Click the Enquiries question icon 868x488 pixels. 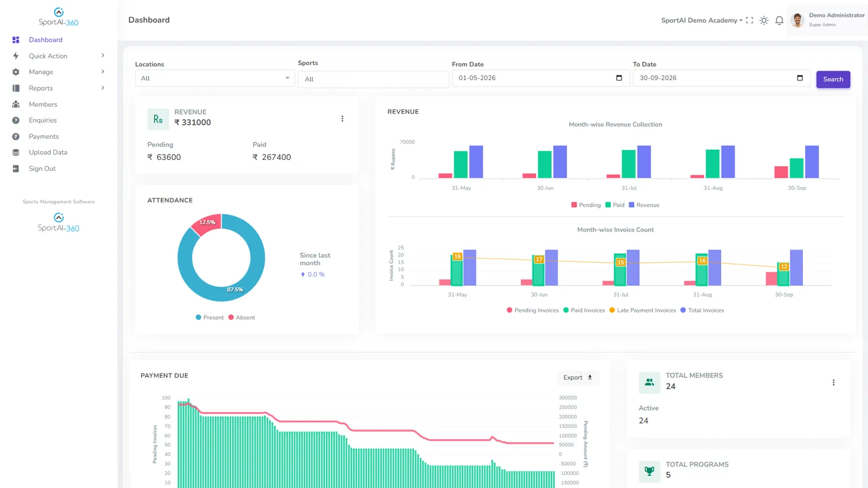click(x=16, y=120)
